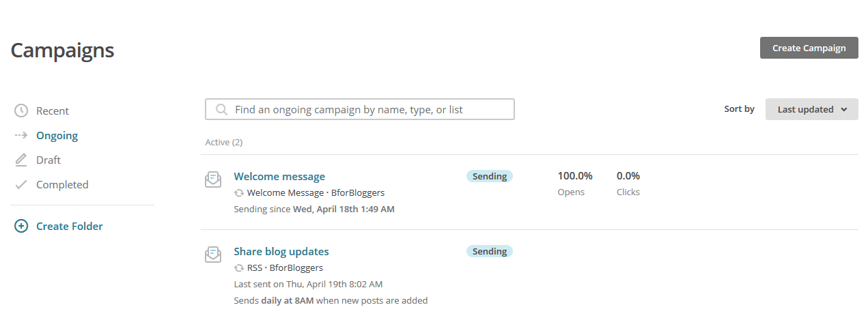Image resolution: width=868 pixels, height=333 pixels.
Task: Click the checkmark icon beside Completed
Action: [21, 184]
